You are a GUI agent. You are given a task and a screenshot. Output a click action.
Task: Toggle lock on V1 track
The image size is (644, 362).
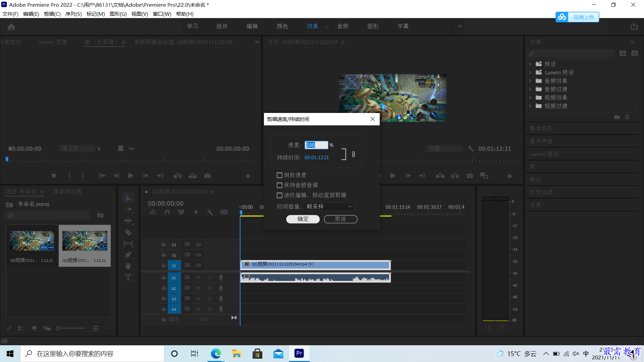(x=164, y=265)
